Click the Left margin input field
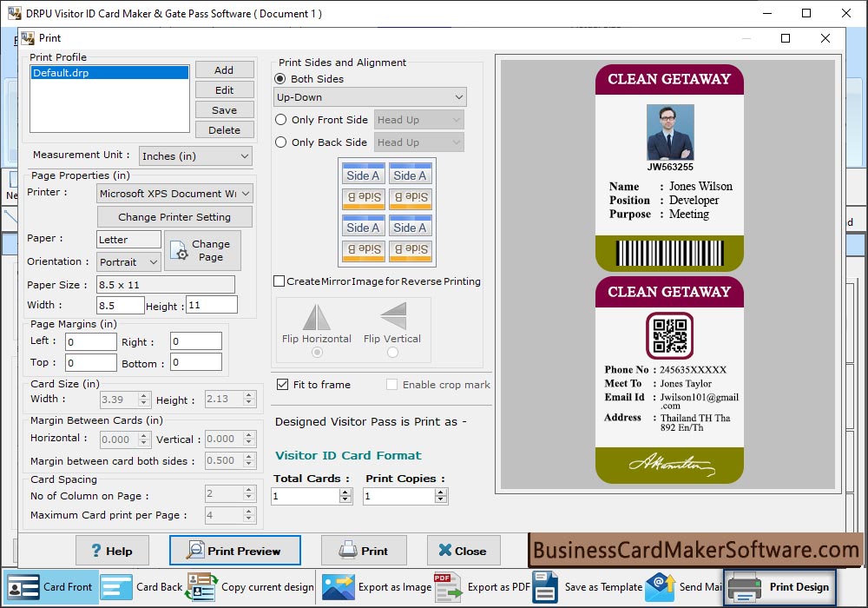The width and height of the screenshot is (868, 608). click(x=91, y=341)
